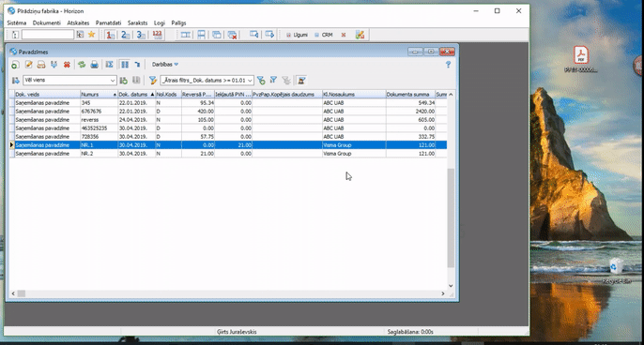
Task: Open the Darbības dropdown menu
Action: pyautogui.click(x=165, y=65)
